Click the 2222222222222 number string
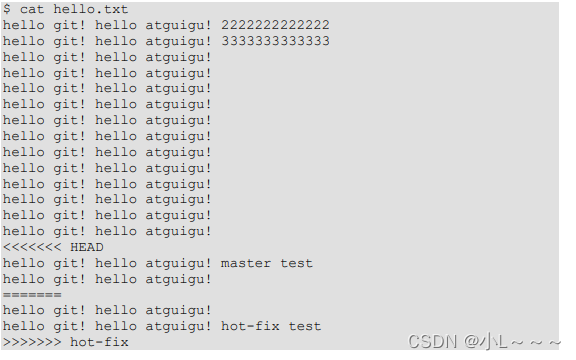Viewport: 576px width, 360px height. [x=275, y=25]
